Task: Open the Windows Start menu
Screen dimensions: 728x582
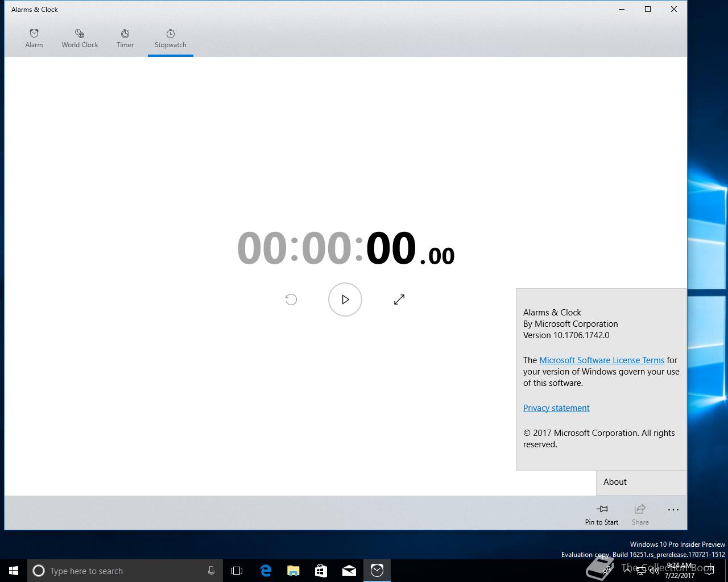Action: click(x=14, y=571)
